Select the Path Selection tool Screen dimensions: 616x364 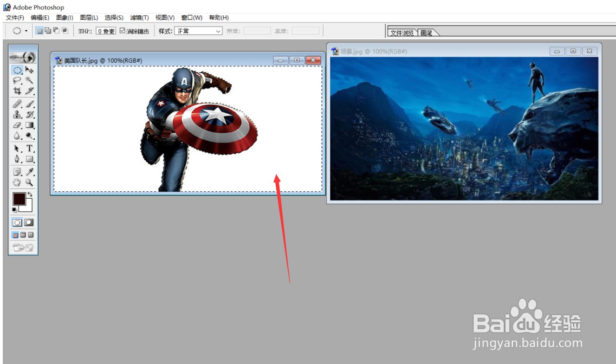pyautogui.click(x=17, y=149)
